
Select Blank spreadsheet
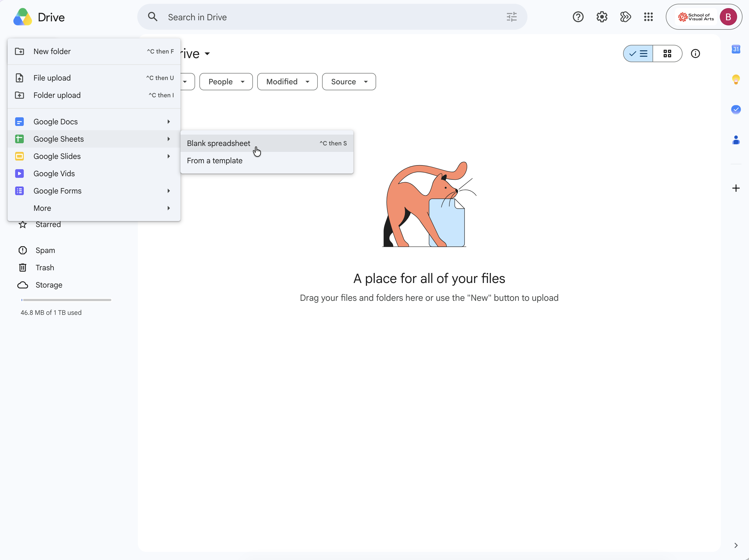coord(267,143)
